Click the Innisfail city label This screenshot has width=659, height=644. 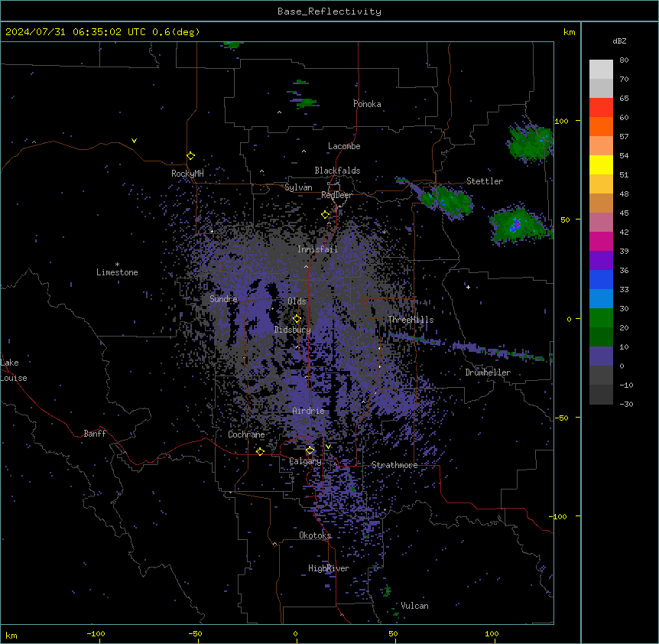point(317,249)
